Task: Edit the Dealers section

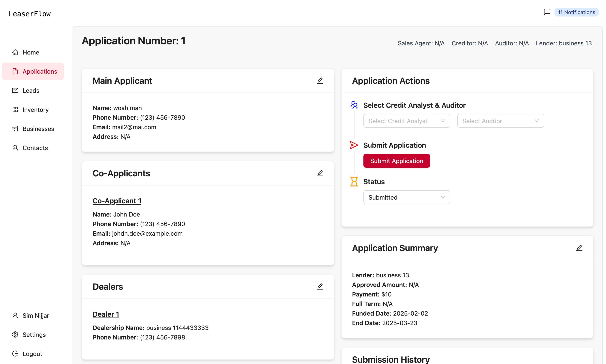Action: tap(320, 286)
